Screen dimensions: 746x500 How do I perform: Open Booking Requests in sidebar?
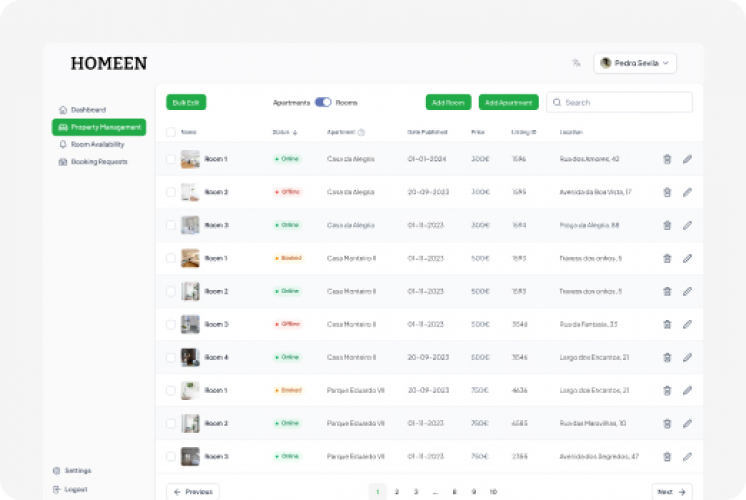click(99, 162)
